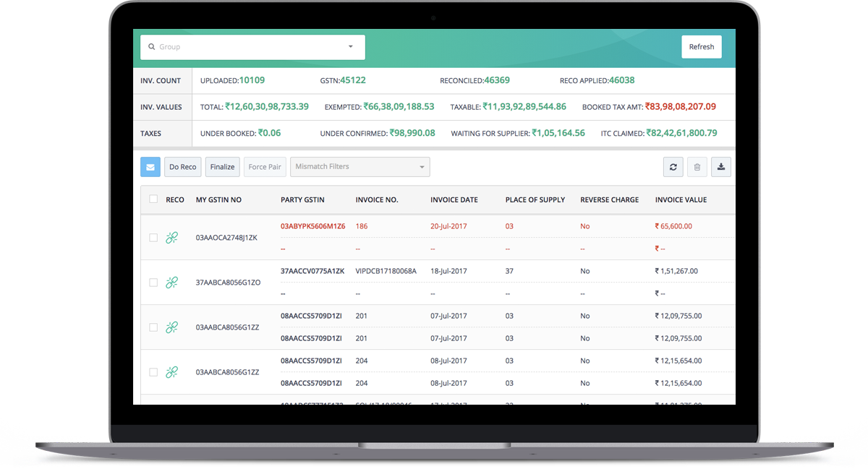Click my GSTIN 37AABCA8056G1ZO
Image resolution: width=868 pixels, height=469 pixels.
tap(227, 283)
